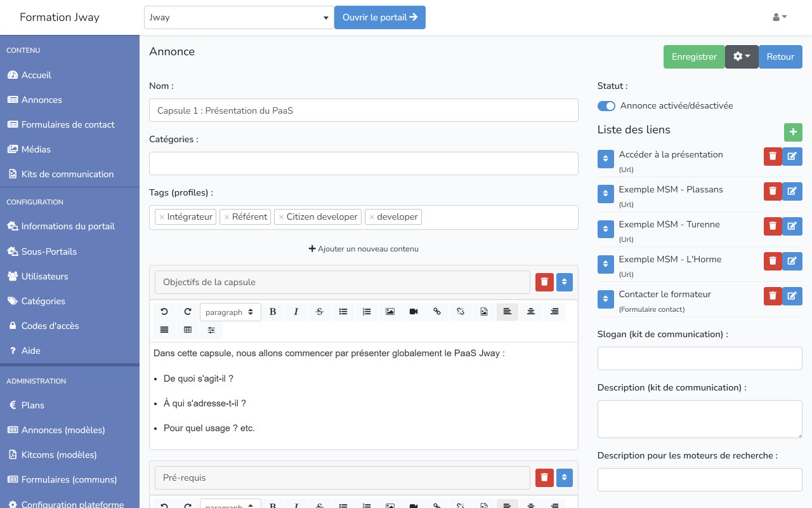812x508 pixels.
Task: Disable the 'Annonce activée/désactivée' toggle
Action: point(606,106)
